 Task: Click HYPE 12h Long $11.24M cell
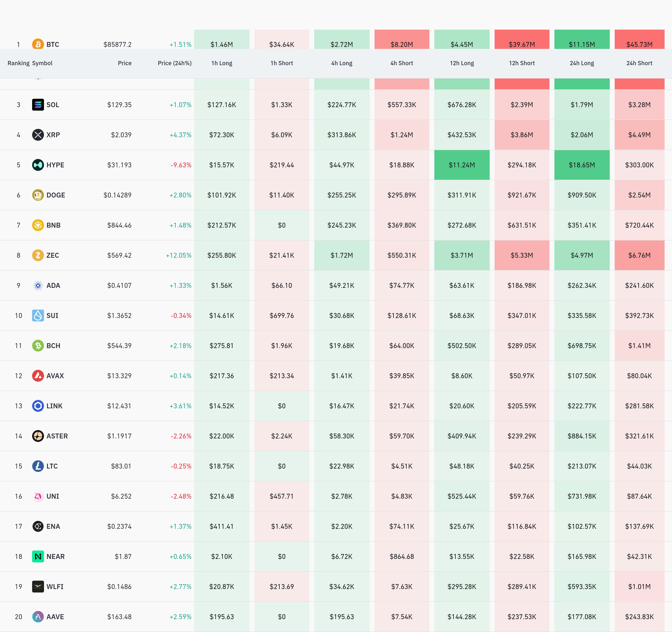click(462, 165)
